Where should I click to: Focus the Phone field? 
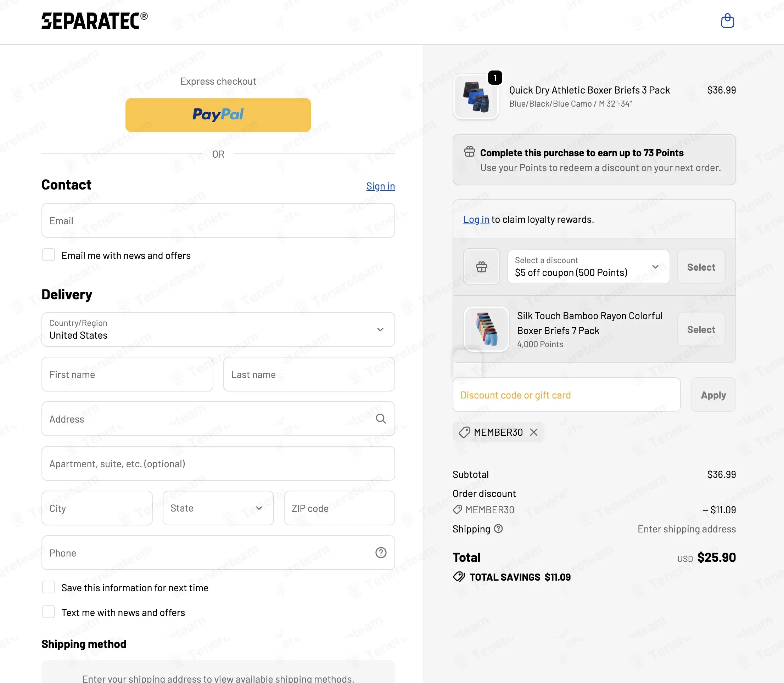click(218, 553)
